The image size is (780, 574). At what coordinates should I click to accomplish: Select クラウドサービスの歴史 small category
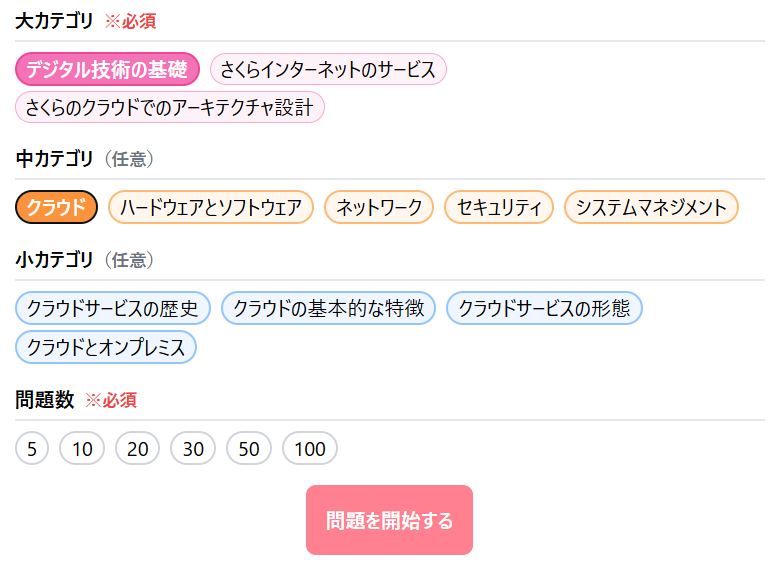[113, 308]
